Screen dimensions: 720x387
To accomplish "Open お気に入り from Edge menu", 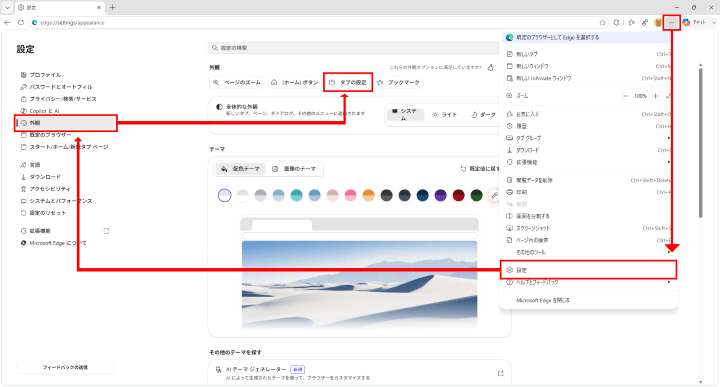I will coord(588,114).
